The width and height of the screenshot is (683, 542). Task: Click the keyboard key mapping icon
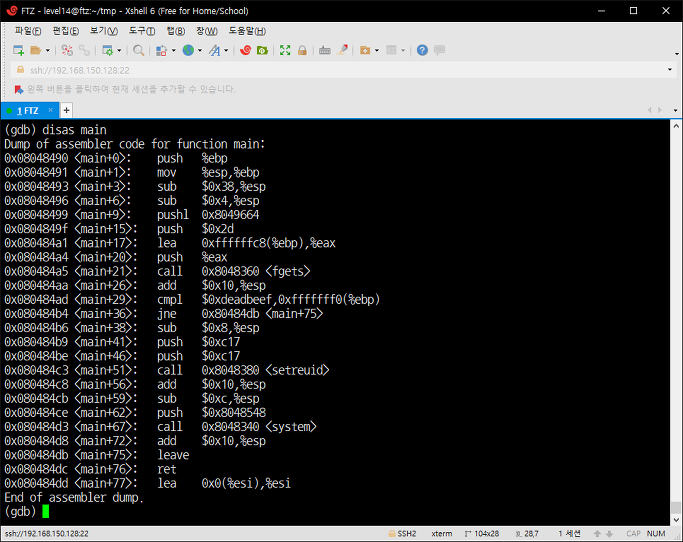325,51
